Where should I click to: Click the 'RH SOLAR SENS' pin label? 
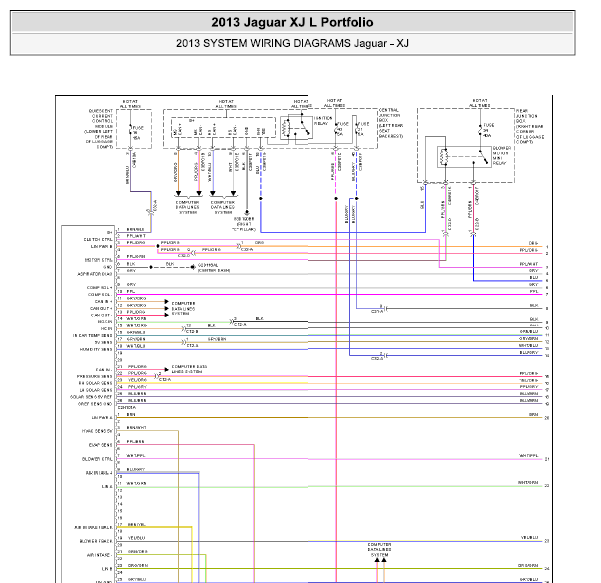pyautogui.click(x=95, y=383)
